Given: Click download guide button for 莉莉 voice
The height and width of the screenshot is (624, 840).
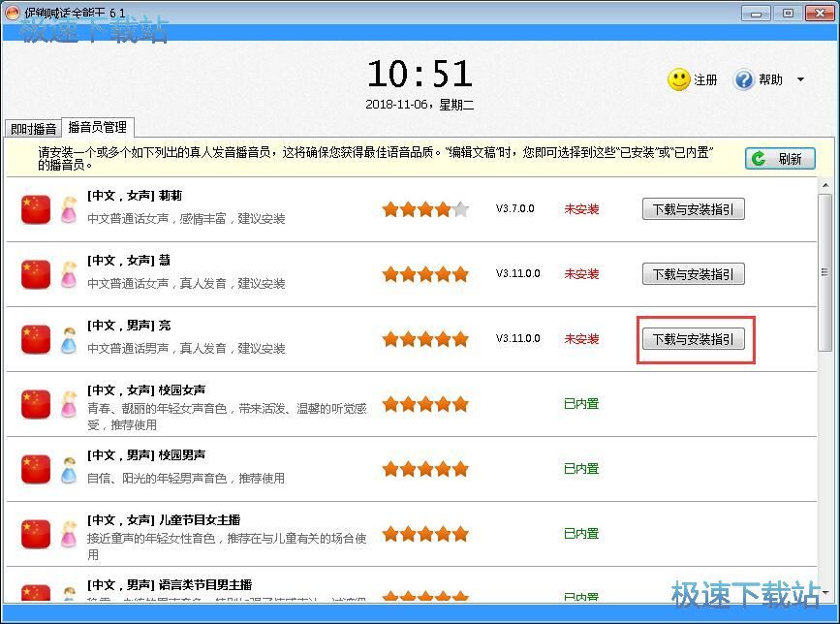Looking at the screenshot, I should (693, 209).
